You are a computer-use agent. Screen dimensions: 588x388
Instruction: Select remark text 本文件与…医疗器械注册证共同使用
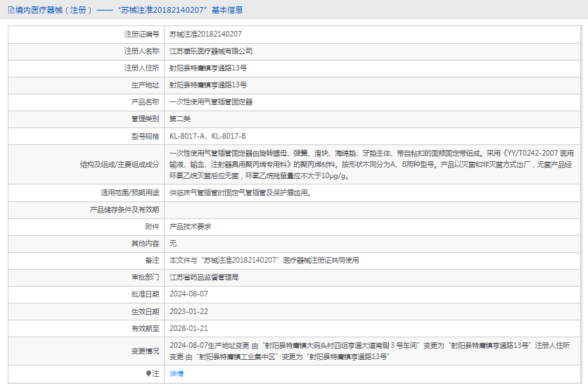[x=264, y=261]
